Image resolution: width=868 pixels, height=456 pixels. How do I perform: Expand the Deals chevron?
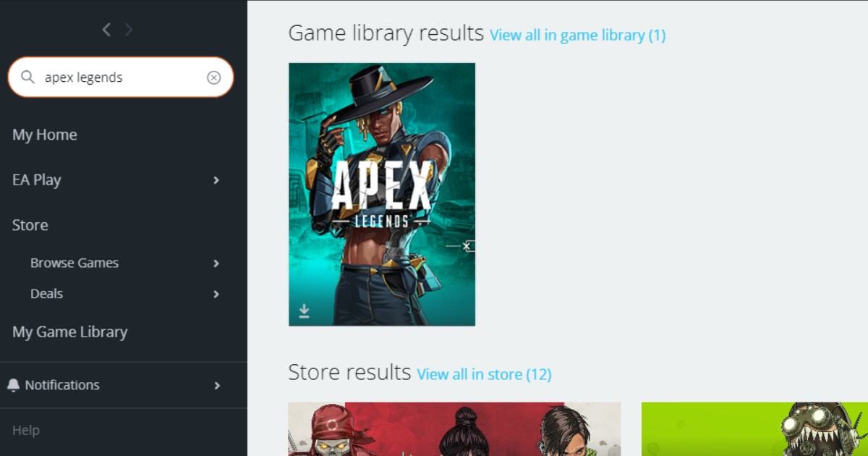point(216,295)
